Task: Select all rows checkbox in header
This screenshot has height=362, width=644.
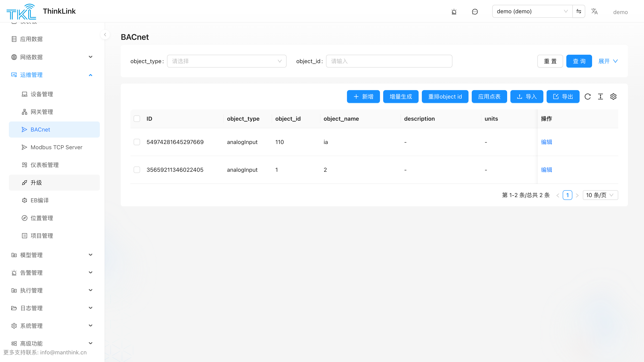Action: tap(137, 119)
